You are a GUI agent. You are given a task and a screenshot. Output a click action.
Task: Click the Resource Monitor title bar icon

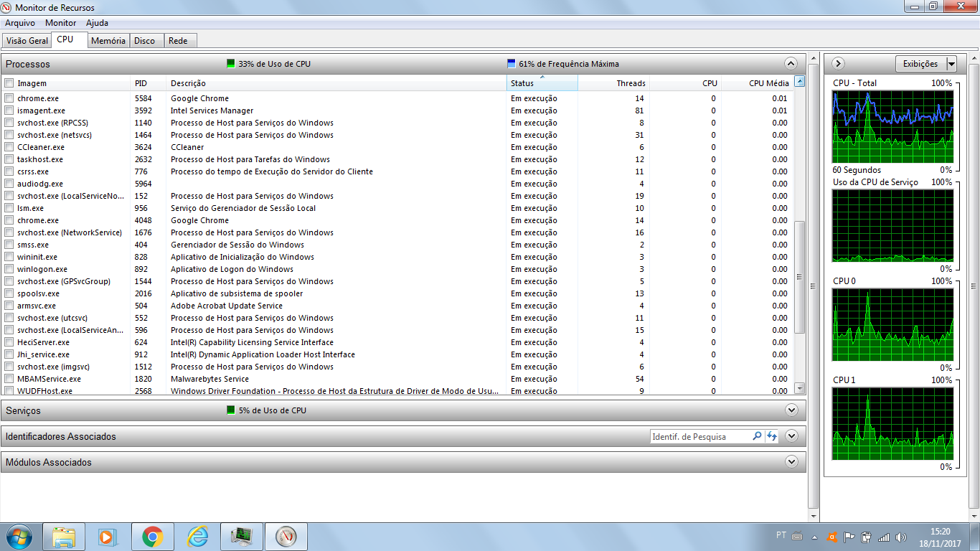coord(7,7)
